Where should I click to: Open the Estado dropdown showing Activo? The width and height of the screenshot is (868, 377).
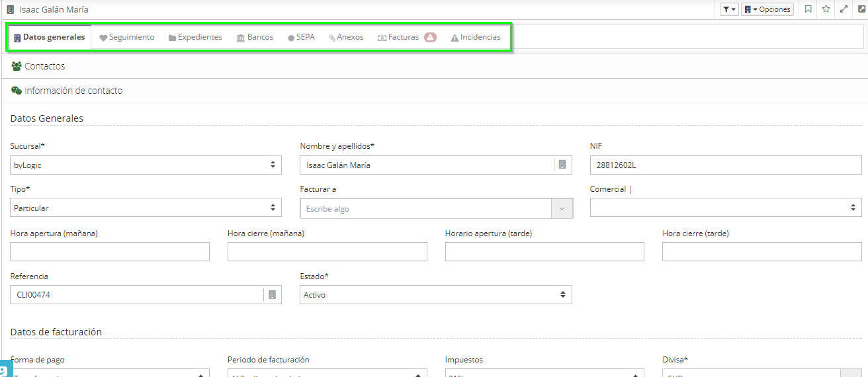tap(435, 294)
